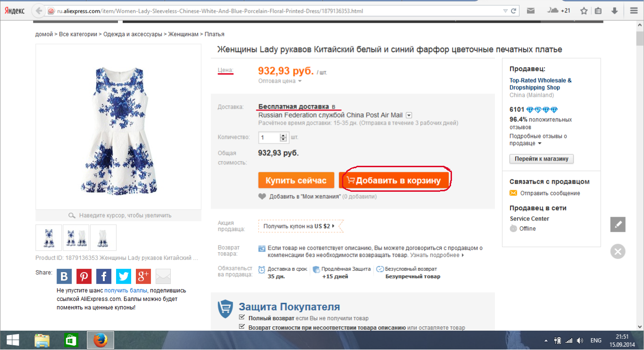
Task: Click the pencil edit icon on the right
Action: (x=618, y=224)
